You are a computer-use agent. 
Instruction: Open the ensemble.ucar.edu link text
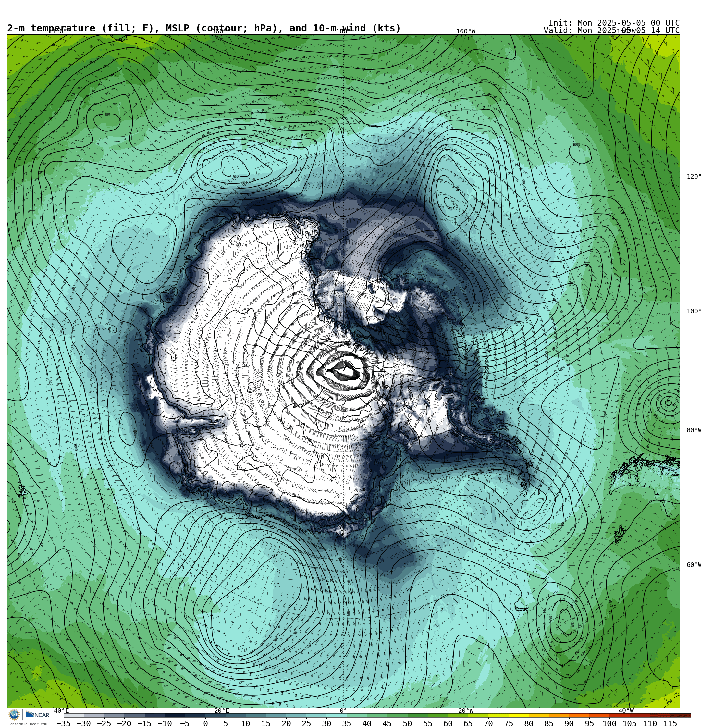pyautogui.click(x=29, y=724)
